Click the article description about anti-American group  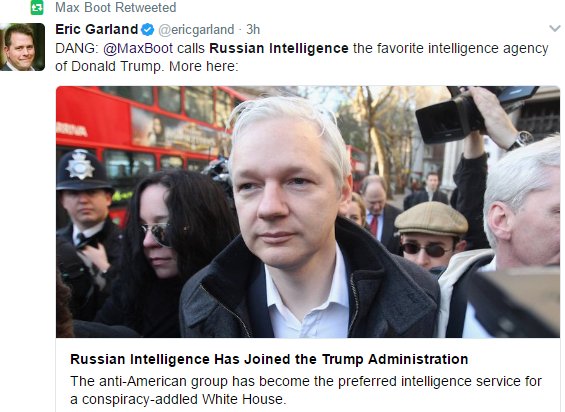tap(306, 381)
